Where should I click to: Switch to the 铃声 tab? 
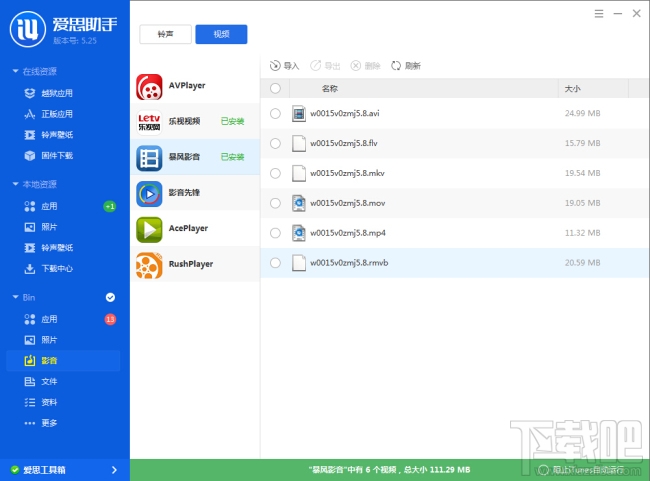coord(165,34)
